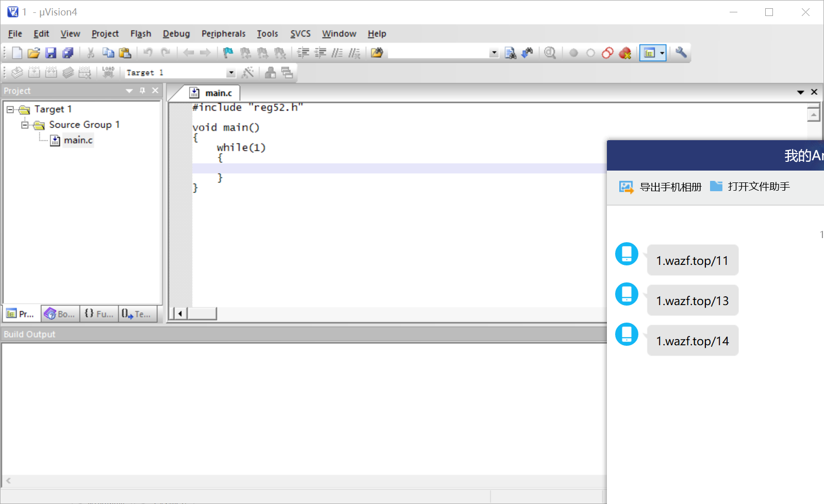The height and width of the screenshot is (504, 824).
Task: Save the current file with the floppy icon
Action: click(51, 53)
